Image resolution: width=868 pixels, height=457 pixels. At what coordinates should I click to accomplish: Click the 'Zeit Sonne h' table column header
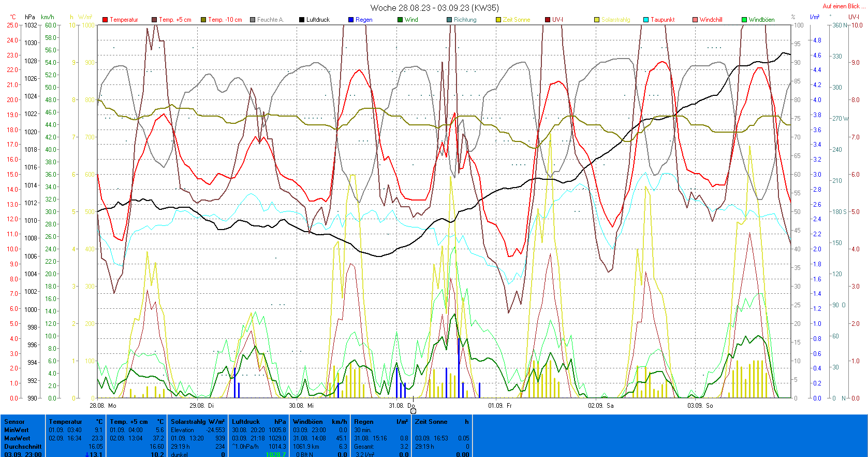click(x=442, y=422)
